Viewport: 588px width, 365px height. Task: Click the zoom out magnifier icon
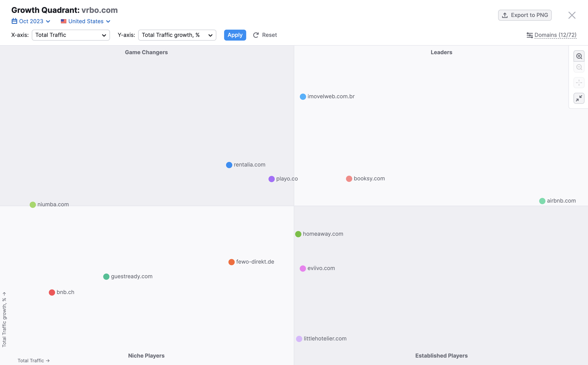click(x=579, y=67)
